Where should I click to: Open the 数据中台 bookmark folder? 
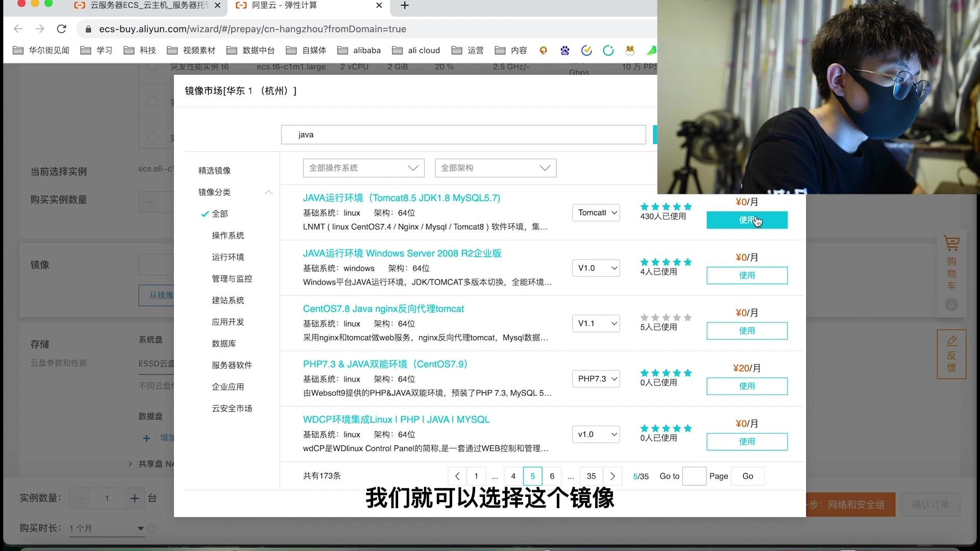click(x=251, y=50)
